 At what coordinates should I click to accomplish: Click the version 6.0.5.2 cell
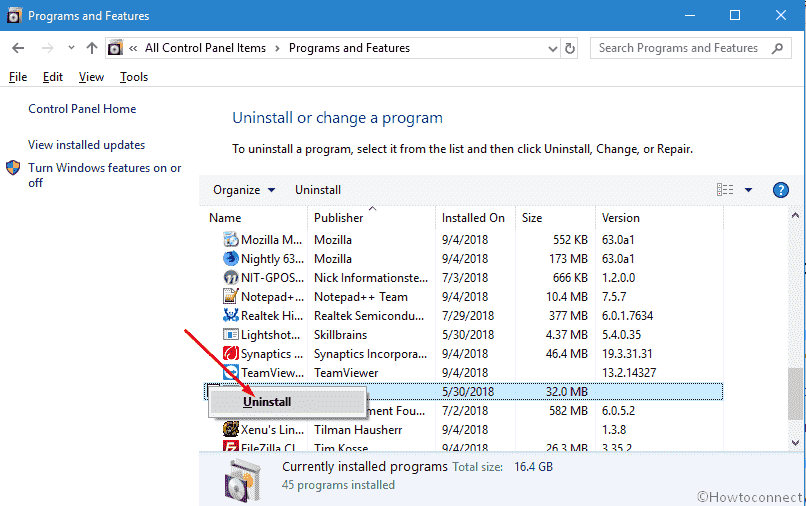tap(618, 411)
